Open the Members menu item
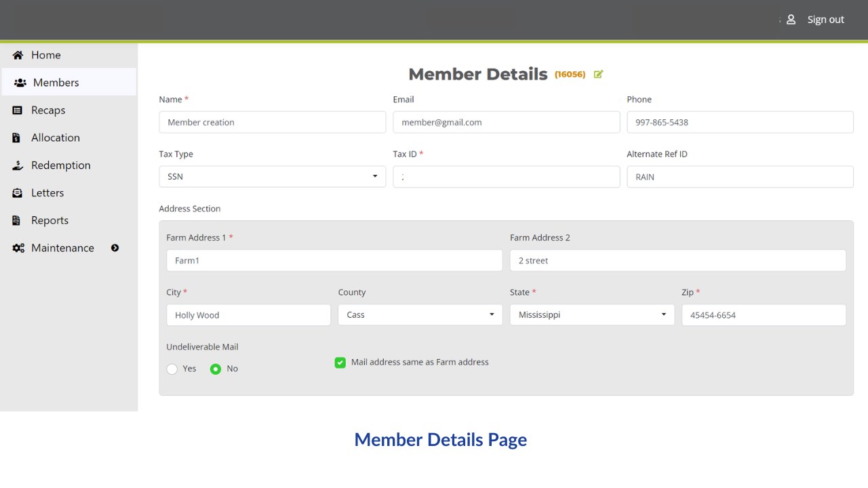The height and width of the screenshot is (488, 868). coord(56,83)
